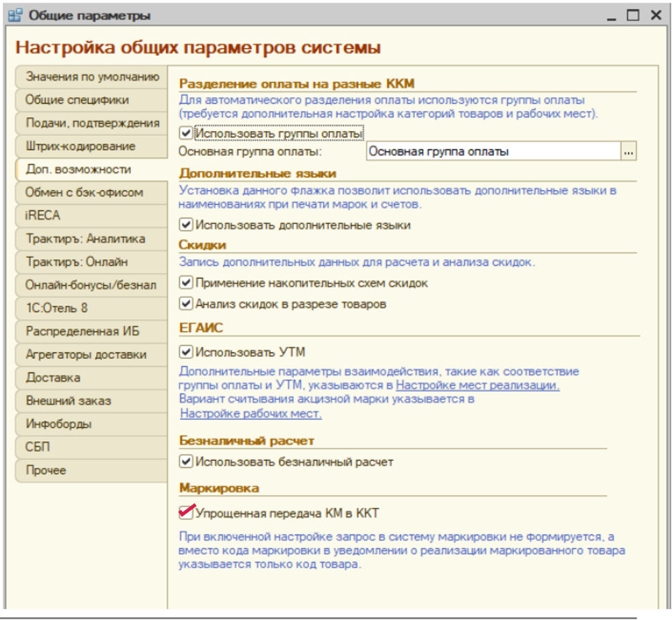Disable the Использовать УТМ checkbox
Image resolution: width=672 pixels, height=620 pixels.
(186, 352)
